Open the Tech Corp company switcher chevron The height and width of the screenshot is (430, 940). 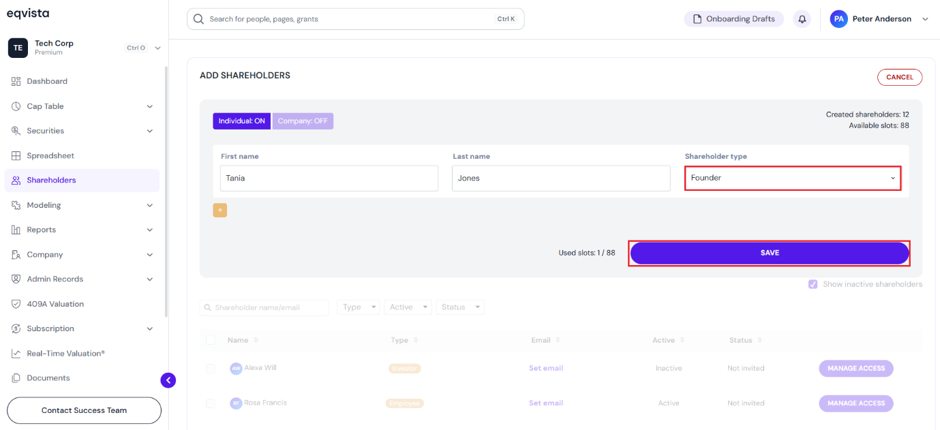(158, 48)
